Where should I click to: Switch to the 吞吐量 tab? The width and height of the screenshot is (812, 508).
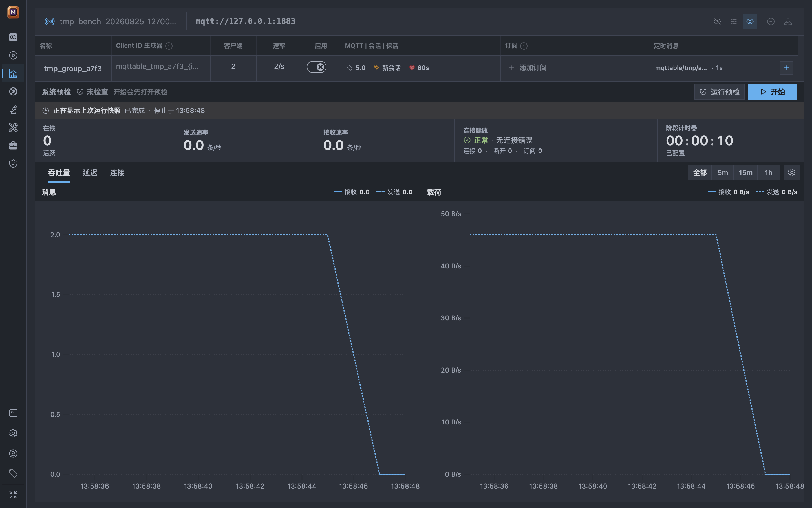coord(59,173)
